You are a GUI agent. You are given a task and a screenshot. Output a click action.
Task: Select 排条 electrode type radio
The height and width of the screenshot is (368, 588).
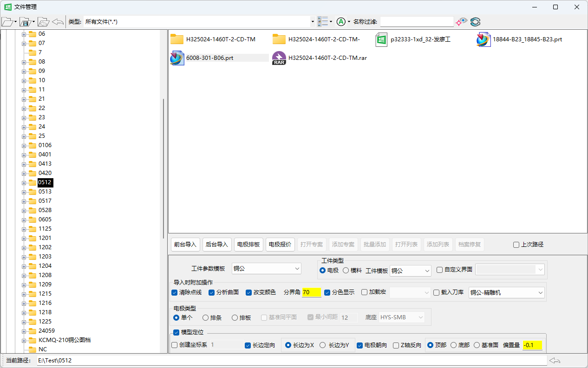(205, 318)
